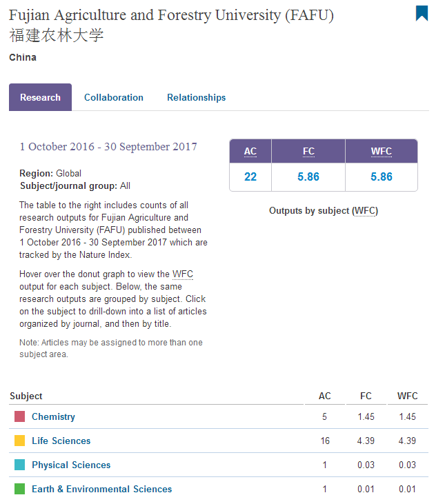Open the Relationships tab
This screenshot has height=504, width=445.
[x=196, y=98]
